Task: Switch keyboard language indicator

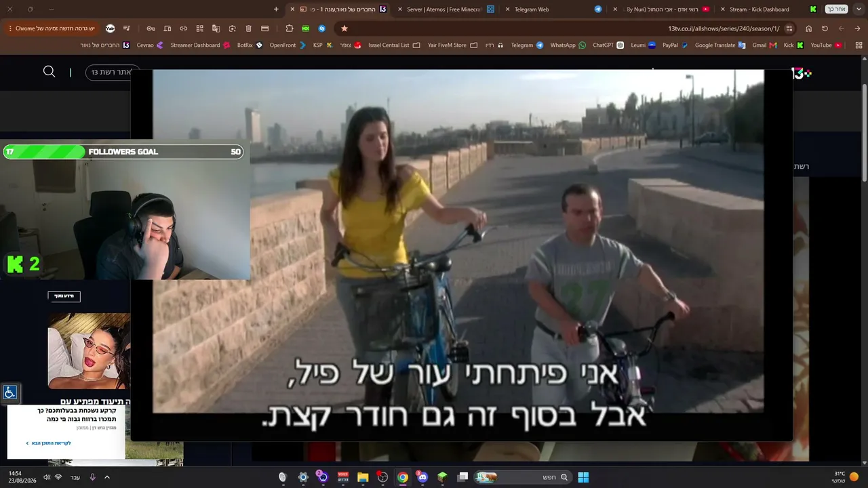Action: [x=75, y=477]
